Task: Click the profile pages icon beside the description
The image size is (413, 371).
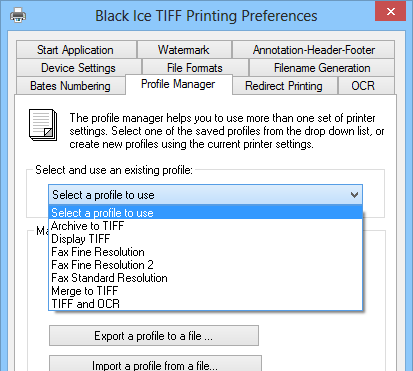Action: pyautogui.click(x=43, y=125)
